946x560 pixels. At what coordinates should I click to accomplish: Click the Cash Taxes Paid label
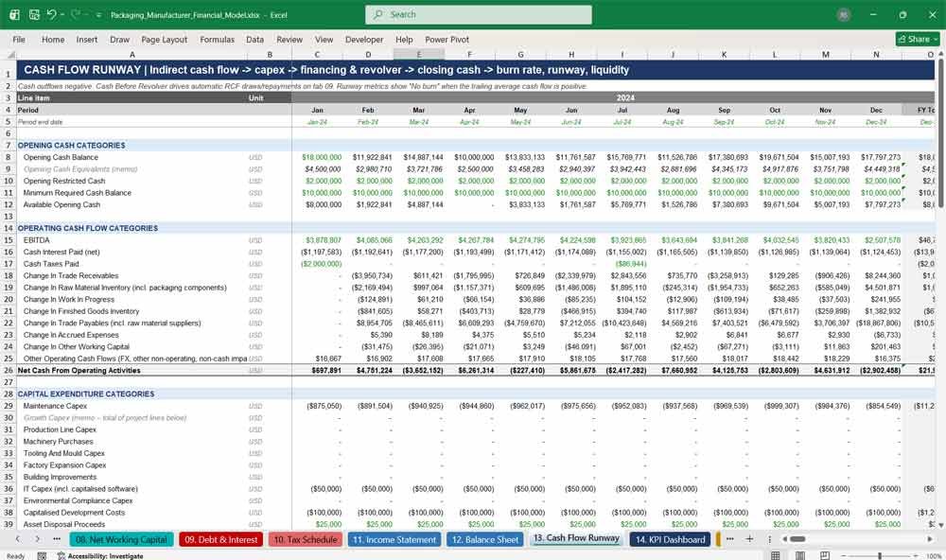(x=51, y=264)
